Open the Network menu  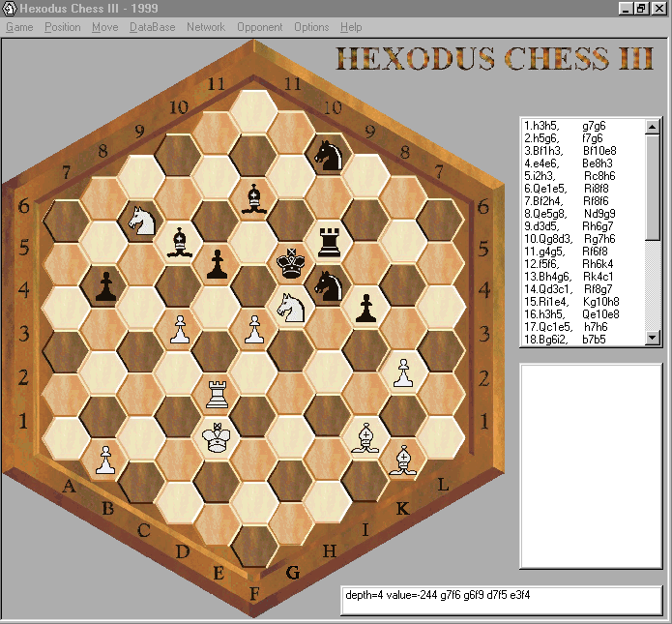click(206, 27)
